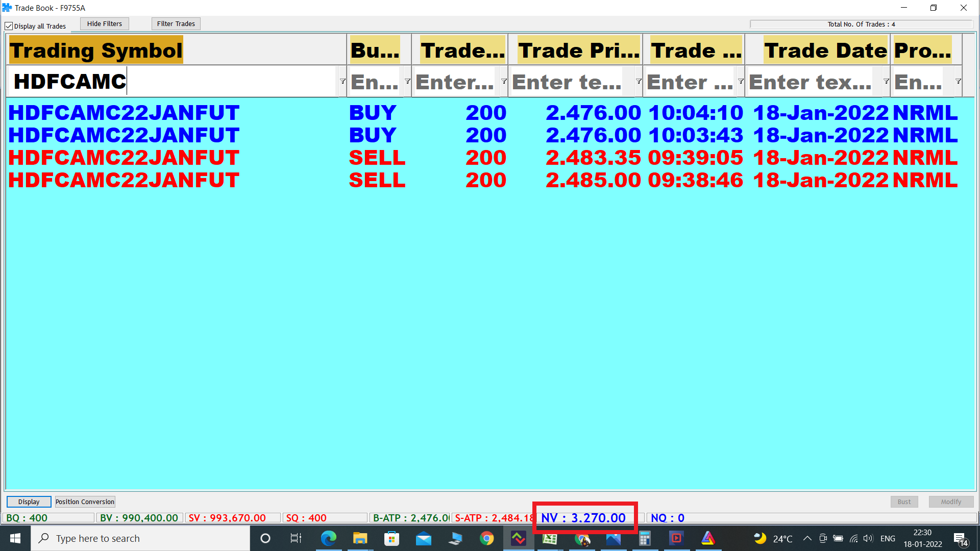The image size is (980, 551).
Task: Select the SELL trade priced 2,485.00
Action: tap(483, 180)
